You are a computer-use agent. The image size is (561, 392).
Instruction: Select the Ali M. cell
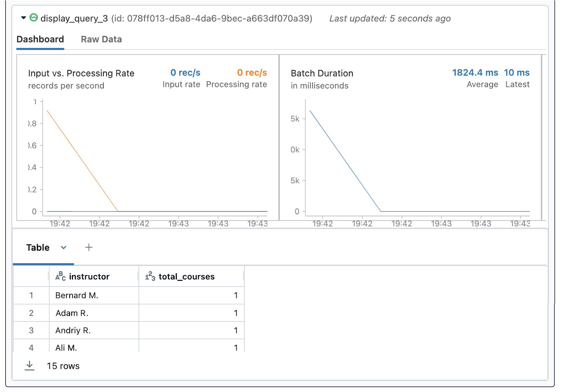[x=94, y=346]
